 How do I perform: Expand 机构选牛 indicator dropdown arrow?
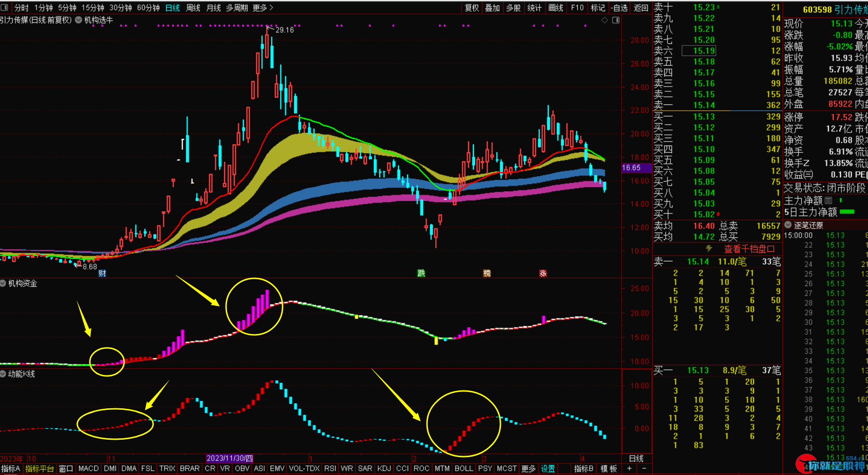pyautogui.click(x=78, y=20)
